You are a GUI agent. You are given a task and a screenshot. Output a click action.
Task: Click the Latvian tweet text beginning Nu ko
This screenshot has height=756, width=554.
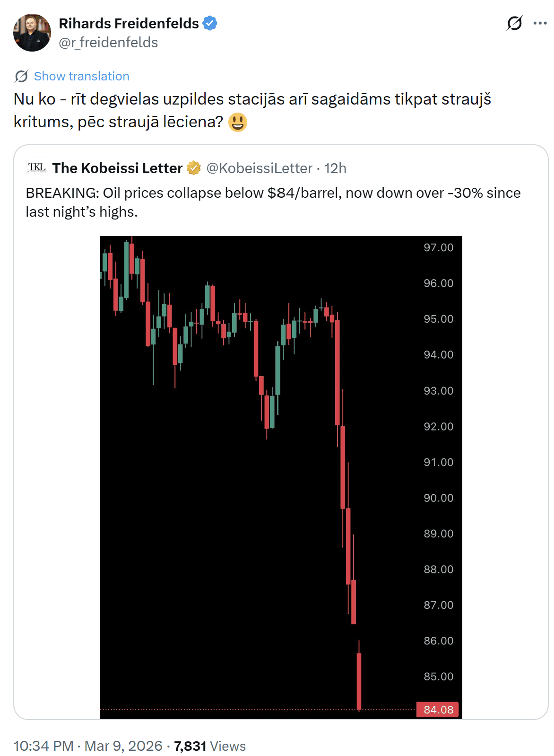pyautogui.click(x=252, y=110)
